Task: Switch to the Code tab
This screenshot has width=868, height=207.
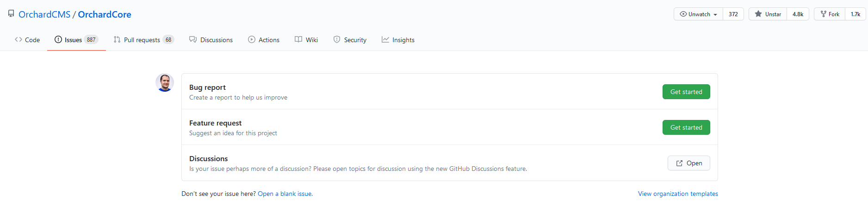Action: 27,40
